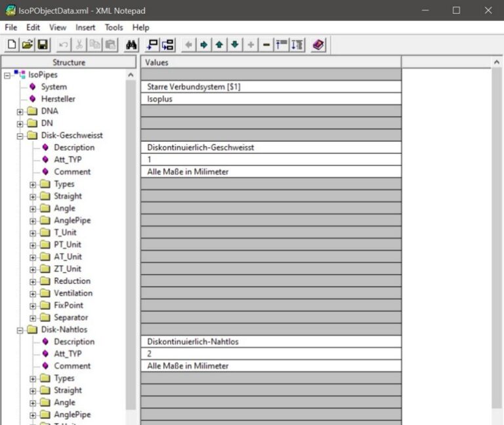Click the Values column header
Image resolution: width=504 pixels, height=425 pixels.
click(271, 62)
